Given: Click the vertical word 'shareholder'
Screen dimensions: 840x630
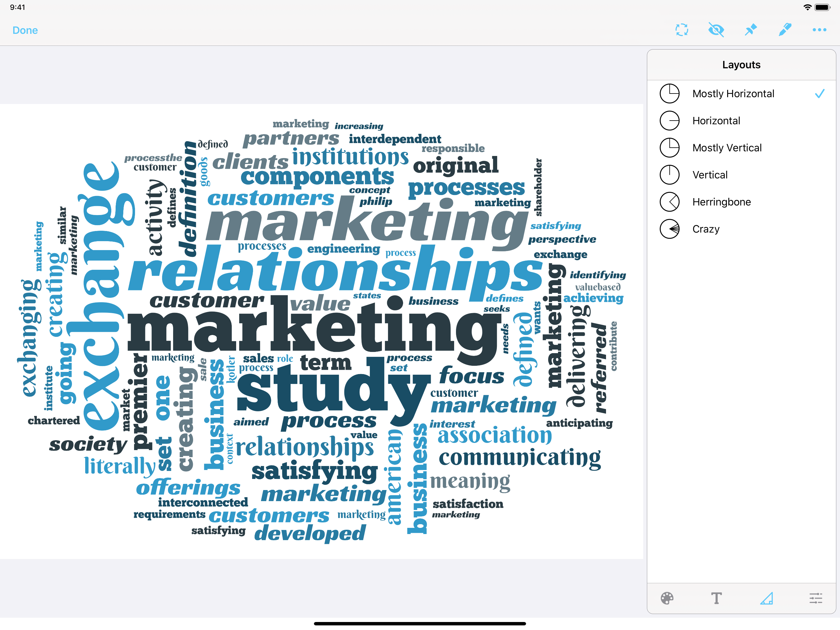Looking at the screenshot, I should pos(538,187).
